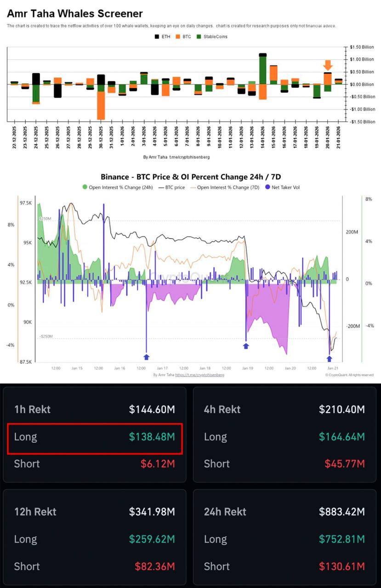381x588 pixels.
Task: Click the 90K price axis label
Action: 28,322
